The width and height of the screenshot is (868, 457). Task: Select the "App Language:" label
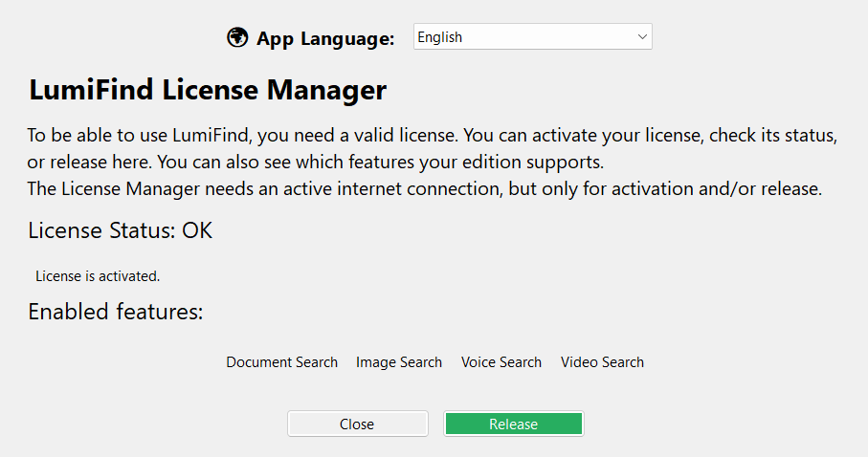coord(325,39)
